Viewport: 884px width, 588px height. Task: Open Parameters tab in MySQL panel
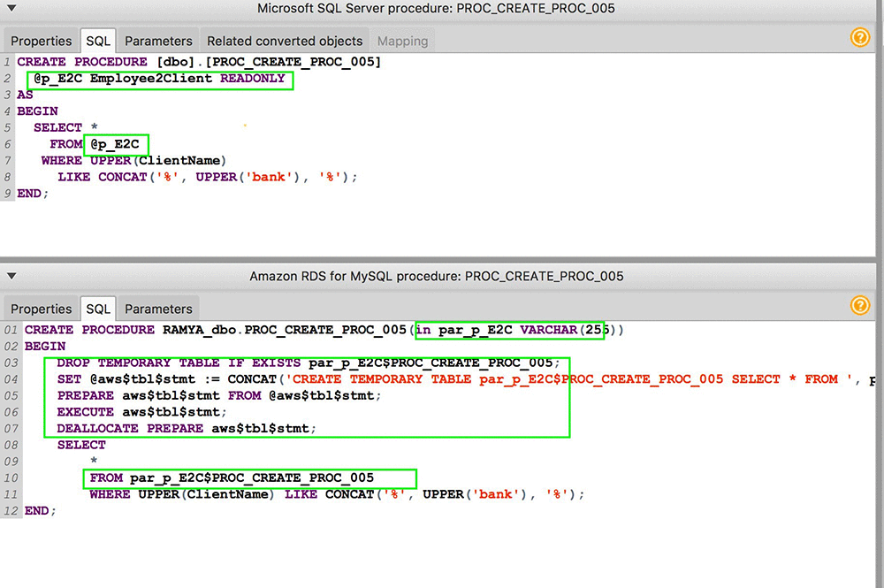coord(158,309)
